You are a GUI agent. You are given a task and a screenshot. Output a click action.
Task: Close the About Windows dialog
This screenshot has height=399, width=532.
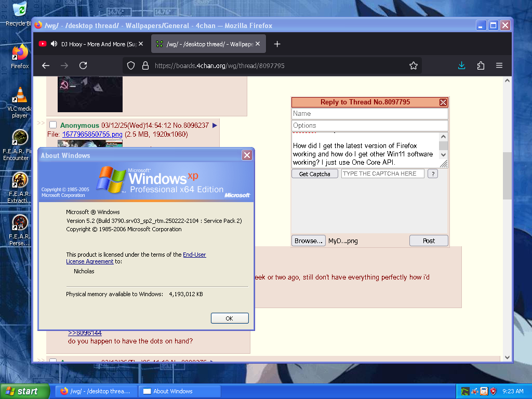click(247, 155)
